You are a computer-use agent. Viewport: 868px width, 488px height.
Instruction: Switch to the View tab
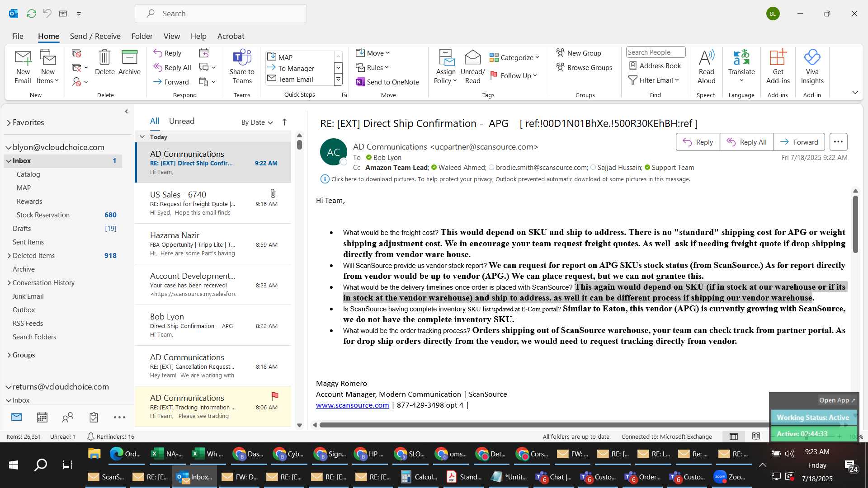pos(171,36)
